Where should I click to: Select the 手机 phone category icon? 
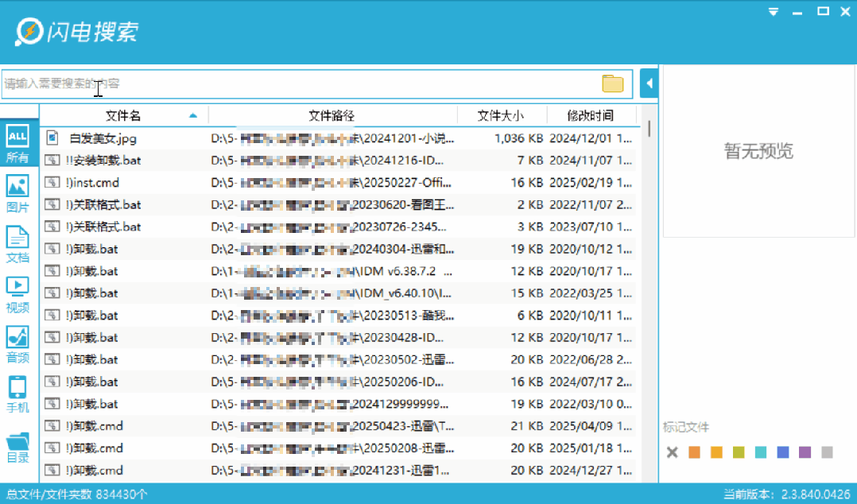[17, 394]
